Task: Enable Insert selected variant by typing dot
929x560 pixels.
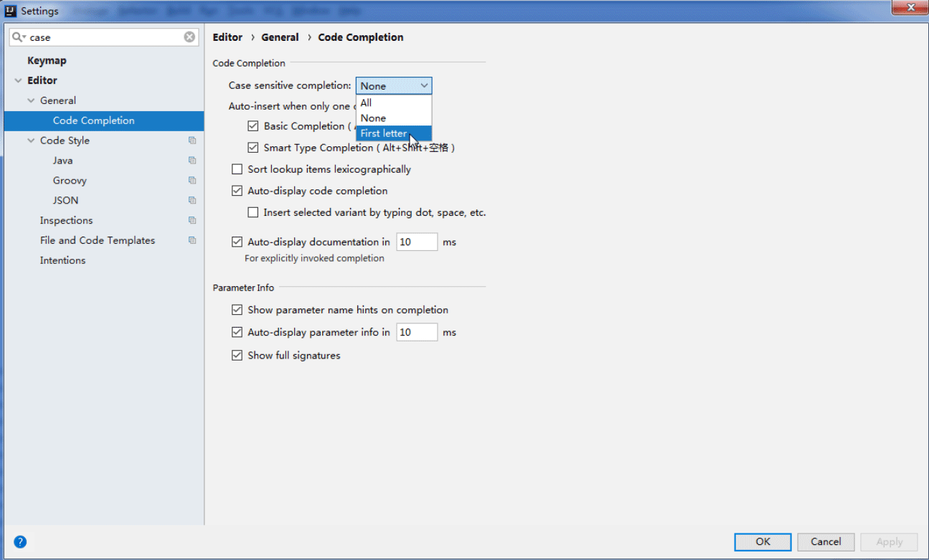Action: (253, 213)
